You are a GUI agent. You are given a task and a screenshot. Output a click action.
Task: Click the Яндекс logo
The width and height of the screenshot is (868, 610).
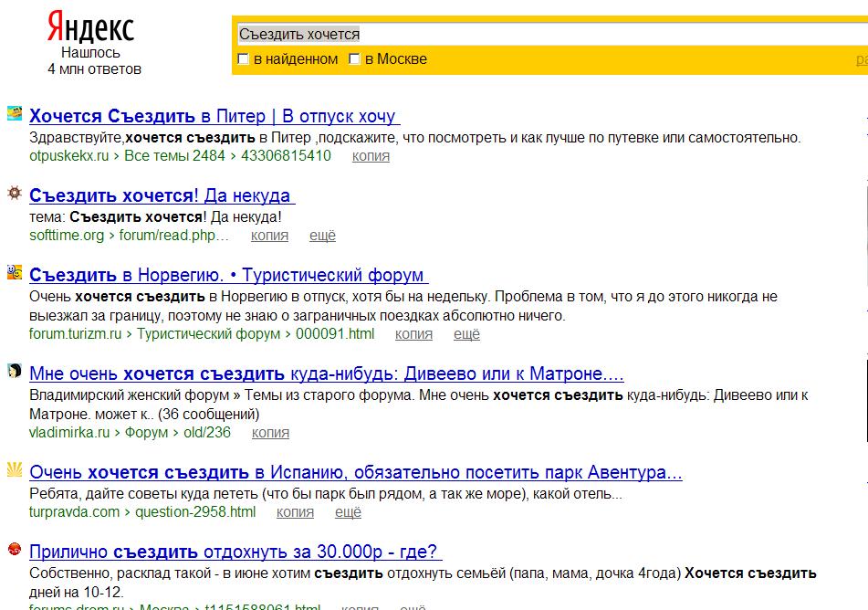90,27
